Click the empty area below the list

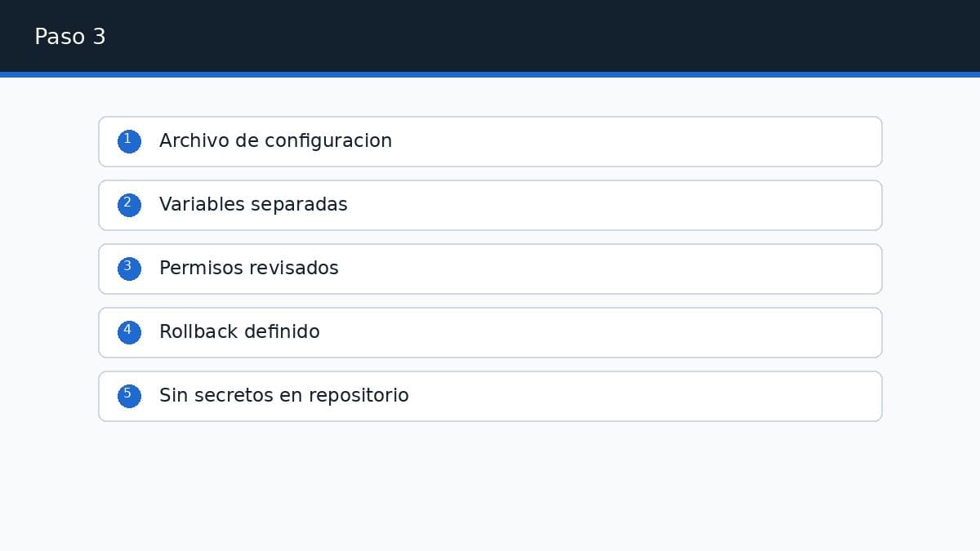point(490,486)
